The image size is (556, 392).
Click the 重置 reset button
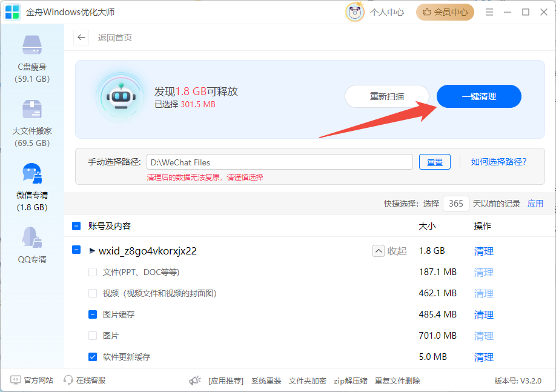[435, 162]
